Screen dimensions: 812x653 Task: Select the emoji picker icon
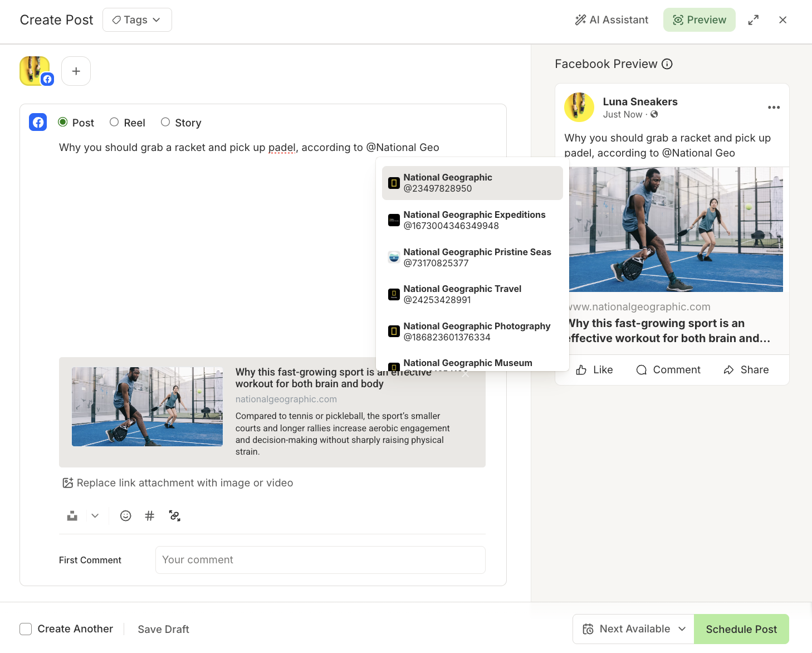pos(125,515)
